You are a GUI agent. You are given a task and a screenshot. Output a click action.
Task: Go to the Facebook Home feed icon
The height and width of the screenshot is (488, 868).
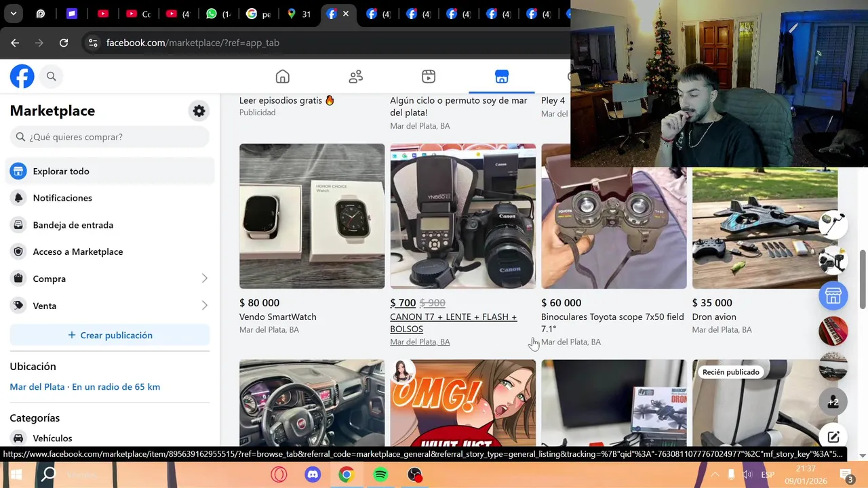pos(283,77)
